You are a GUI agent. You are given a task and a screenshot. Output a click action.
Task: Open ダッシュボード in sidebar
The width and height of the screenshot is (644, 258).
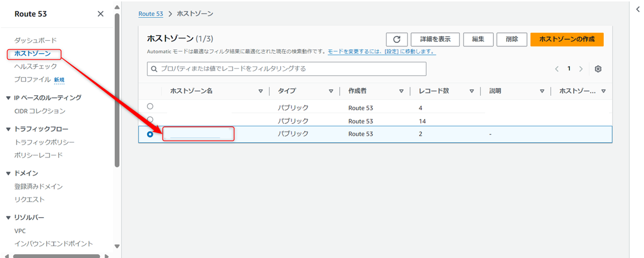[35, 40]
